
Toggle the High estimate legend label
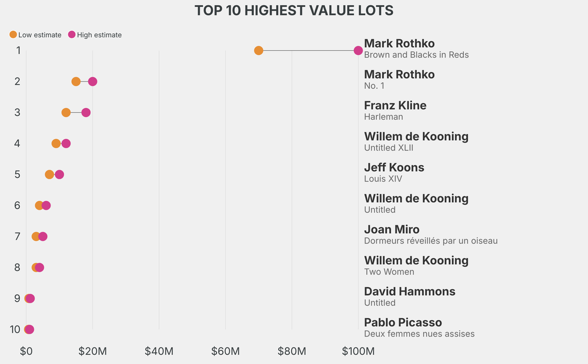[x=99, y=35]
